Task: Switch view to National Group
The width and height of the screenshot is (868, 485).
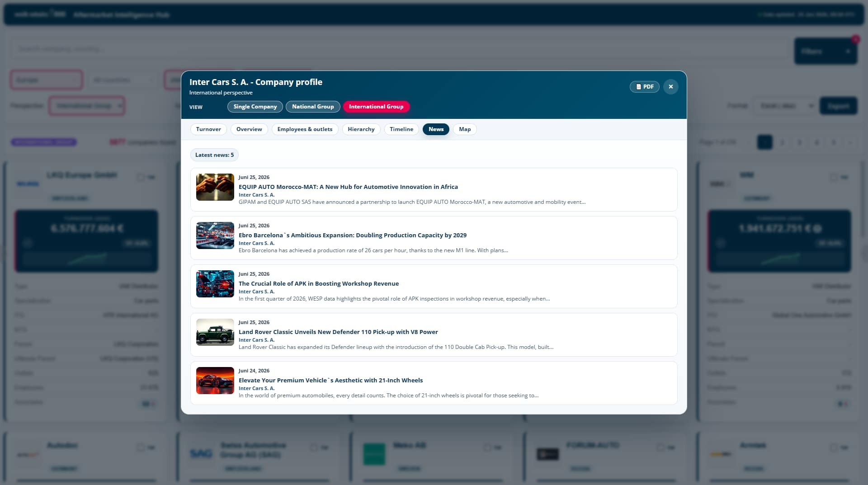Action: point(313,107)
